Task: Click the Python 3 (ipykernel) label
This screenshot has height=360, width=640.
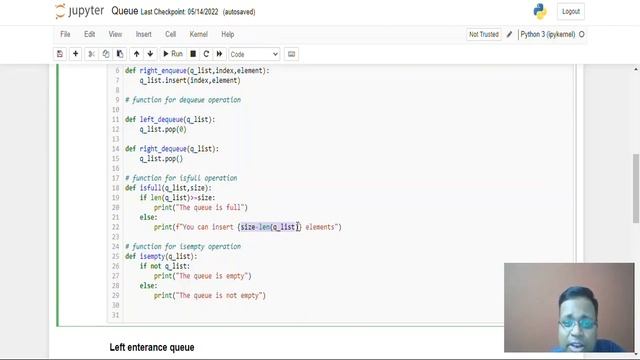Action: pos(548,34)
